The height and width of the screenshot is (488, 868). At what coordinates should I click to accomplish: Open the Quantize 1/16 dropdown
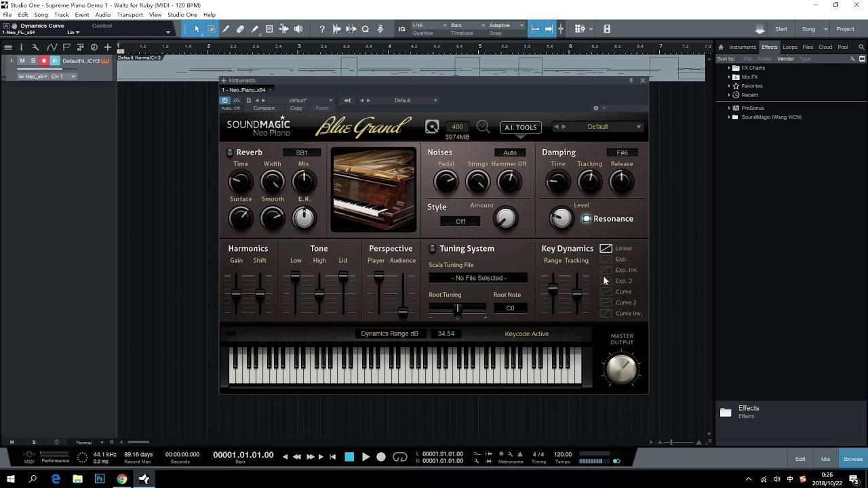[427, 26]
